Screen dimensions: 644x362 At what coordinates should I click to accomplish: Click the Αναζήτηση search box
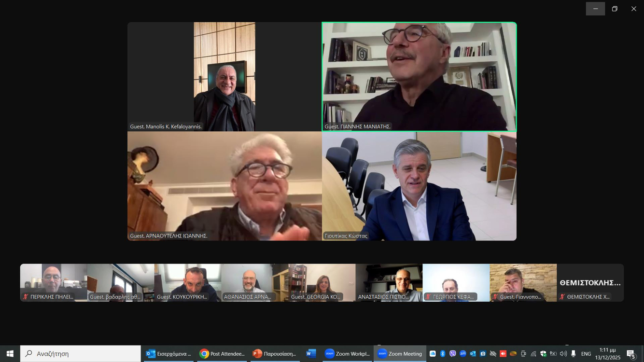[x=81, y=354]
